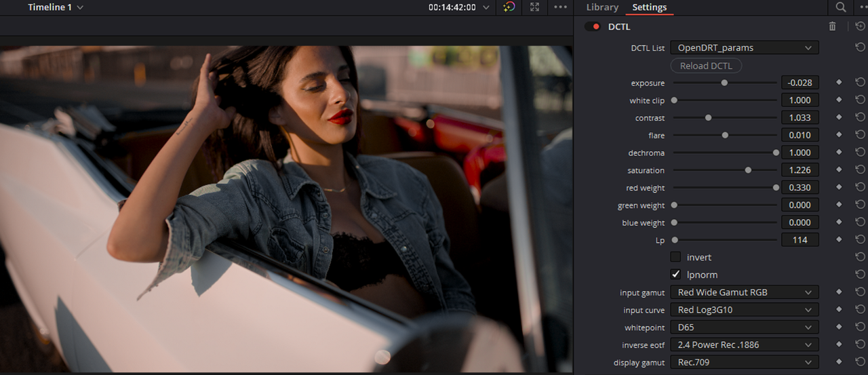Screen dimensions: 868x375
Task: Click the contrast slider handle
Action: click(x=708, y=117)
